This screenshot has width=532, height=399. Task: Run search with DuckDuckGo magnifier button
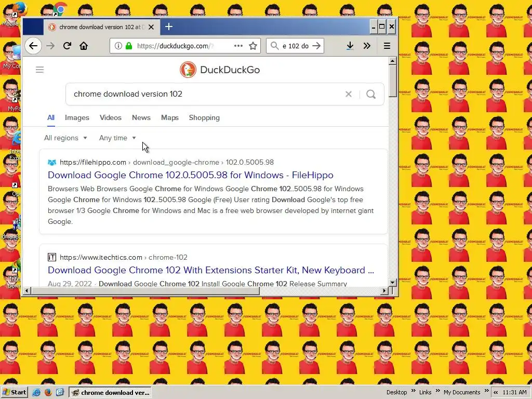[371, 94]
